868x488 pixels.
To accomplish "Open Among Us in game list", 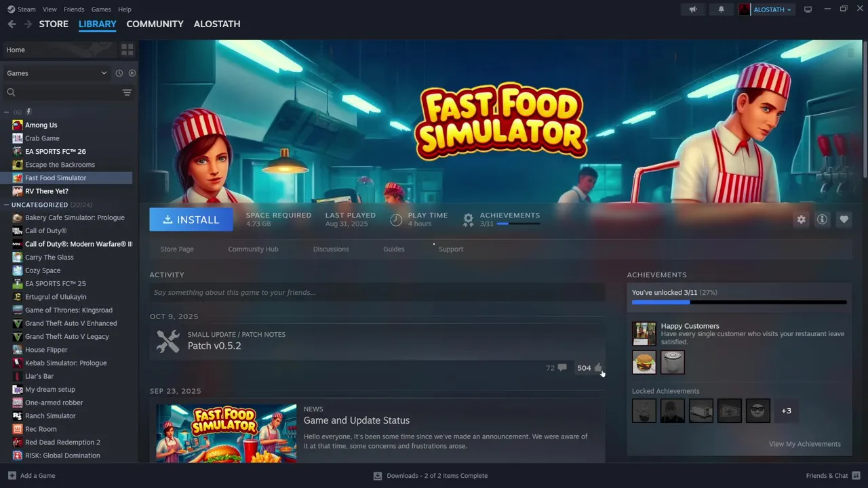I will (41, 125).
